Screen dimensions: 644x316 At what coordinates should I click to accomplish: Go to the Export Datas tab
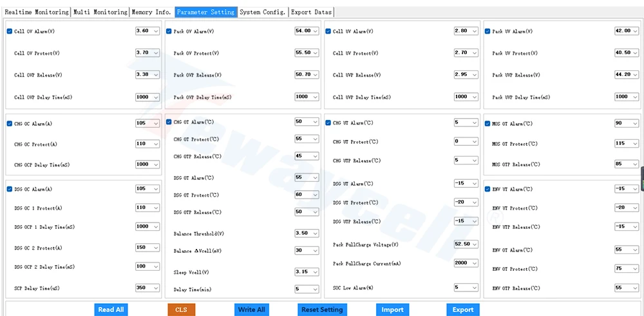point(311,12)
